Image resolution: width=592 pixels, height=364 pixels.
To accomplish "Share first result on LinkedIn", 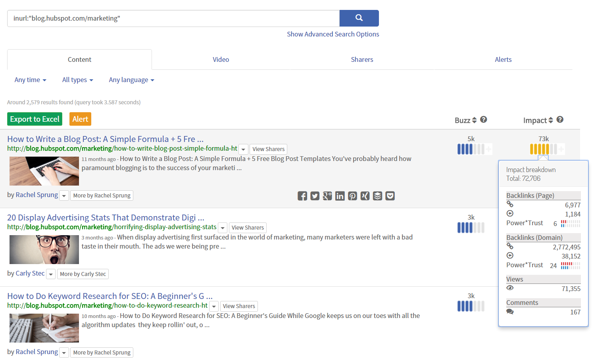I will 340,196.
